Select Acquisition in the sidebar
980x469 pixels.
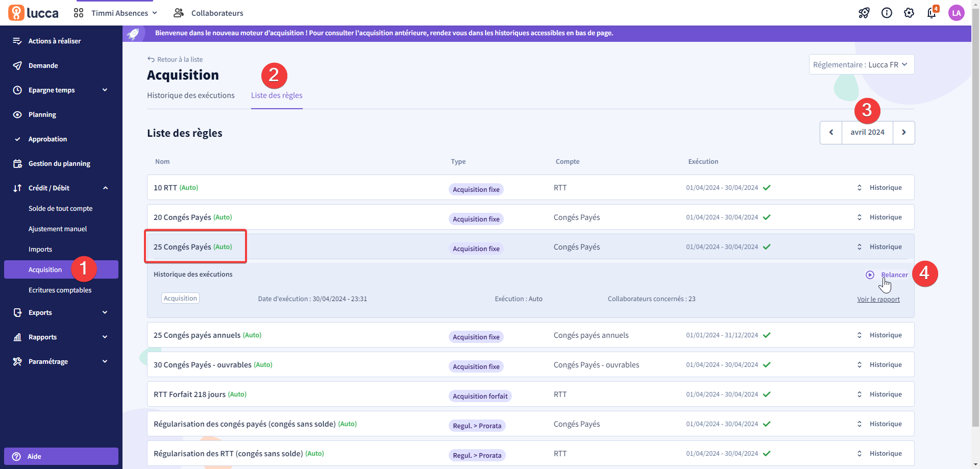click(61, 269)
